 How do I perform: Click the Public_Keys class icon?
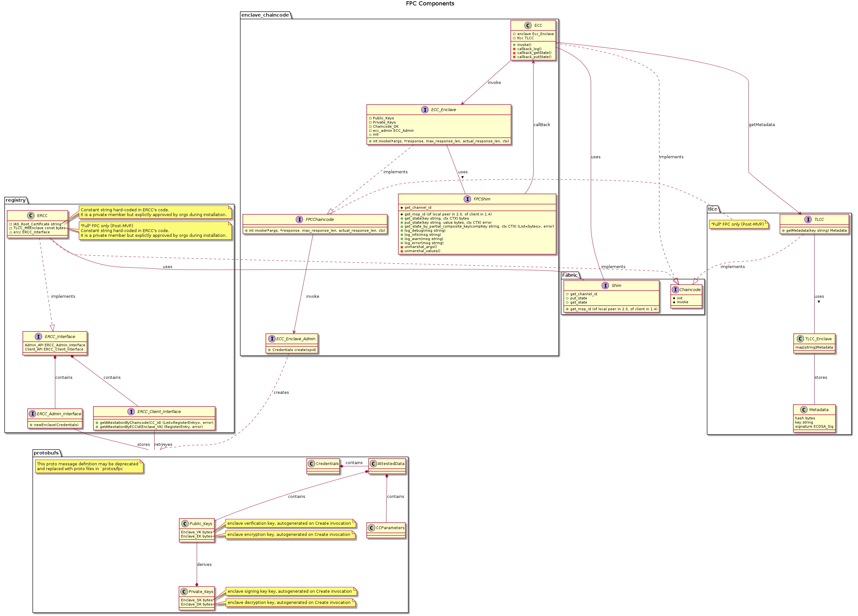tap(185, 524)
